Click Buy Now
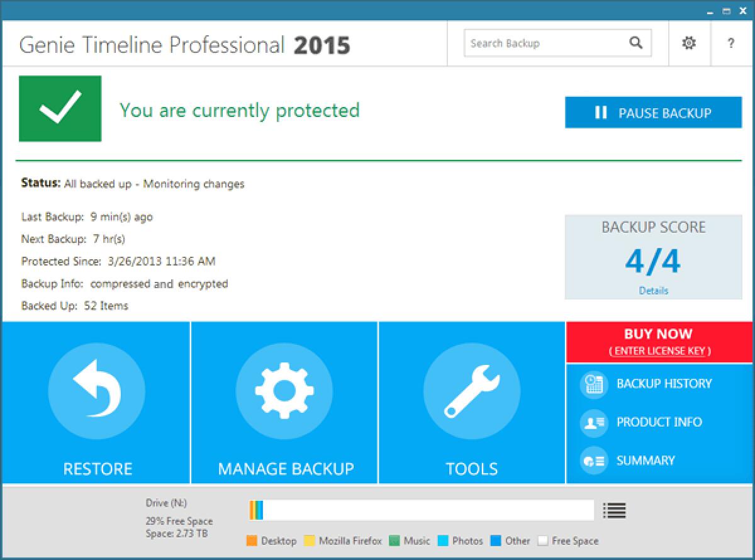 [659, 334]
